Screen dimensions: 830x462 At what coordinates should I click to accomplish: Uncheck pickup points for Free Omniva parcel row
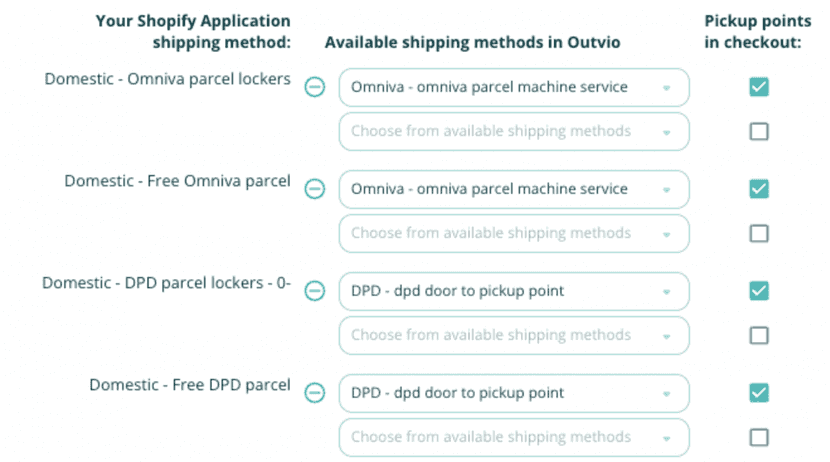[759, 189]
